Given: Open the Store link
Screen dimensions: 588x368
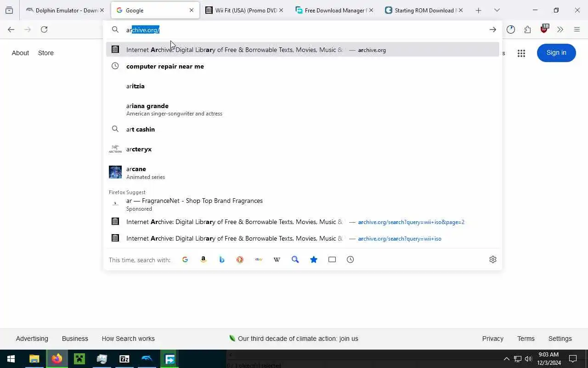Looking at the screenshot, I should tap(46, 53).
